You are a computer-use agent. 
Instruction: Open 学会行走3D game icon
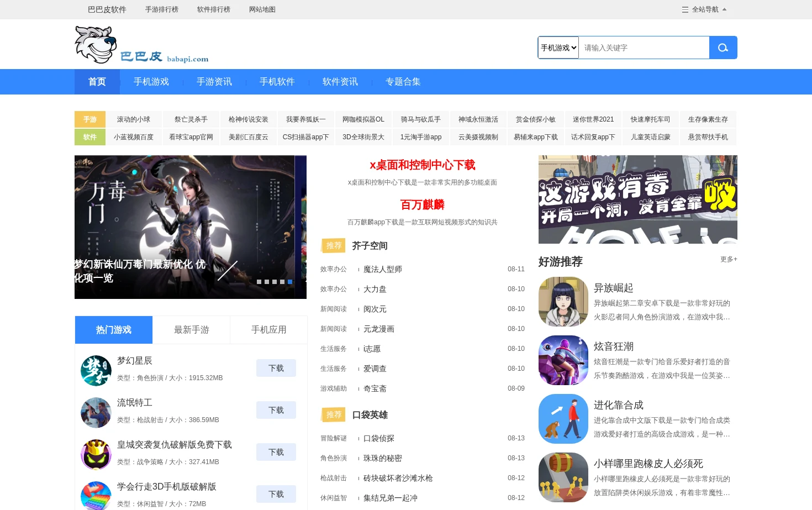click(x=96, y=496)
